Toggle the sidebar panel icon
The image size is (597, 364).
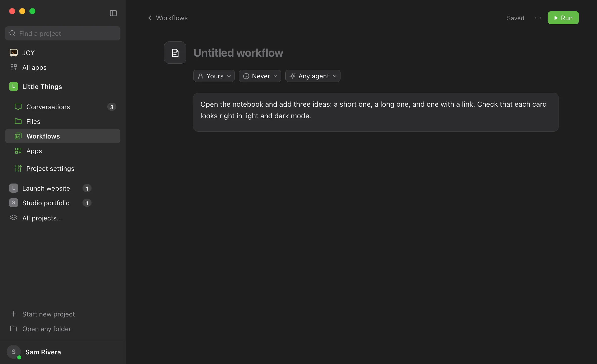(113, 13)
